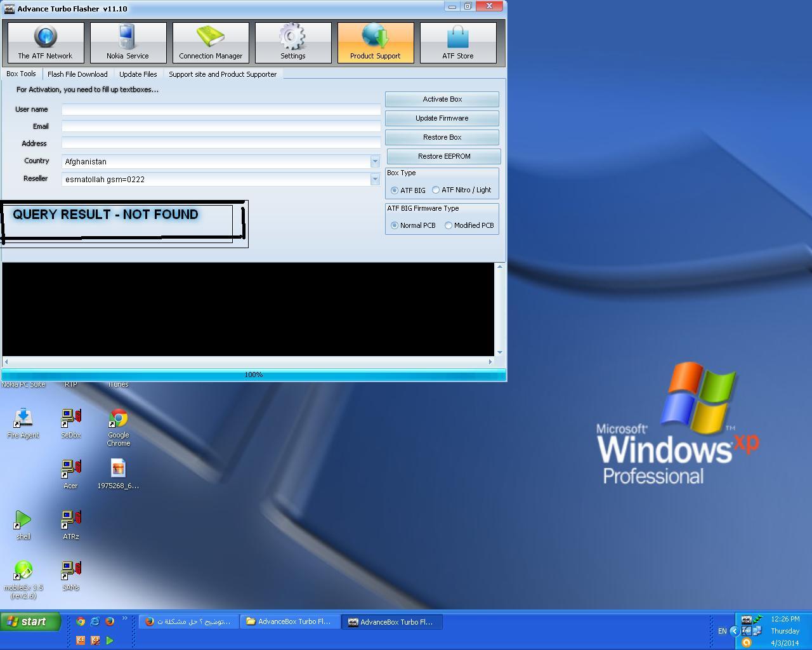Click log scrollbar left arrow
This screenshot has width=812, height=650.
click(x=6, y=362)
